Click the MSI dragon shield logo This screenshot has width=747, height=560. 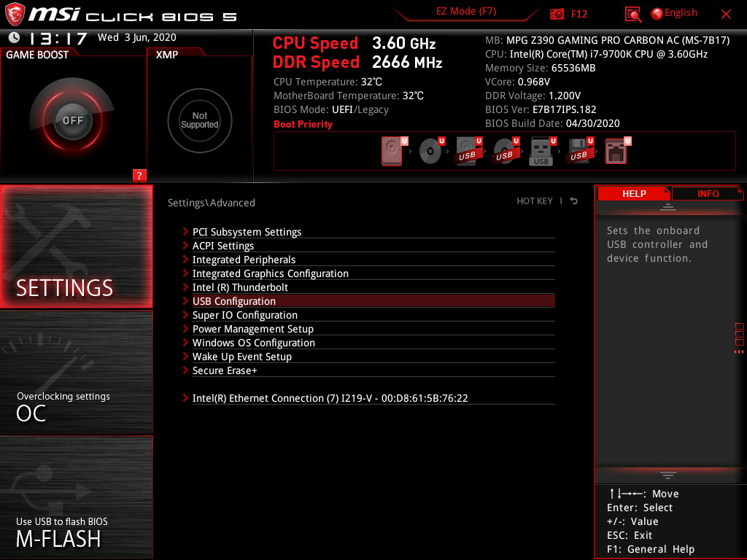[x=15, y=15]
